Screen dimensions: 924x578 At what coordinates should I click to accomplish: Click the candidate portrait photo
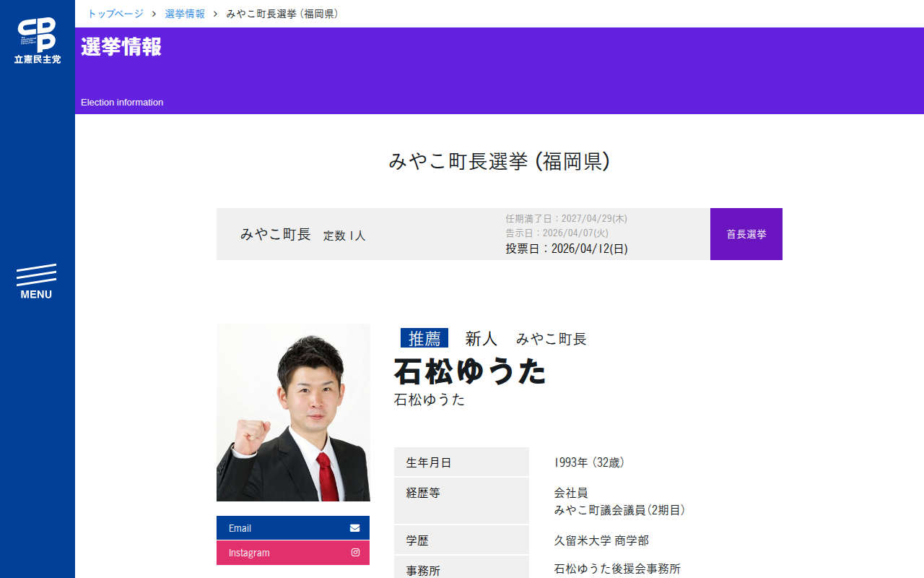point(293,413)
